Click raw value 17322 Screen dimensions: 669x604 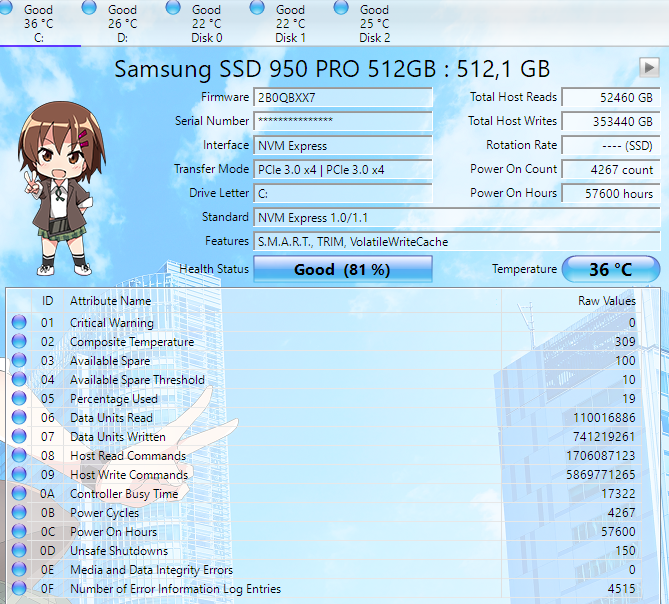[x=618, y=494]
